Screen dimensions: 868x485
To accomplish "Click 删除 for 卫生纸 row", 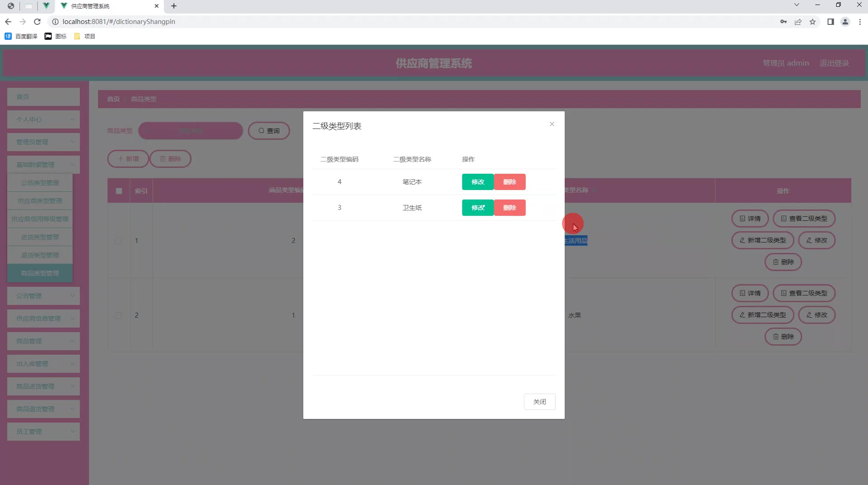I will tap(509, 208).
